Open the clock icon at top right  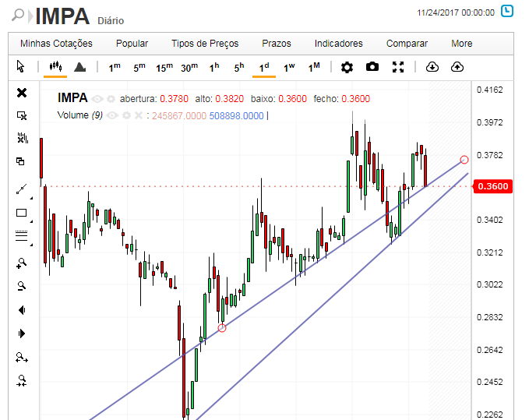(x=507, y=11)
